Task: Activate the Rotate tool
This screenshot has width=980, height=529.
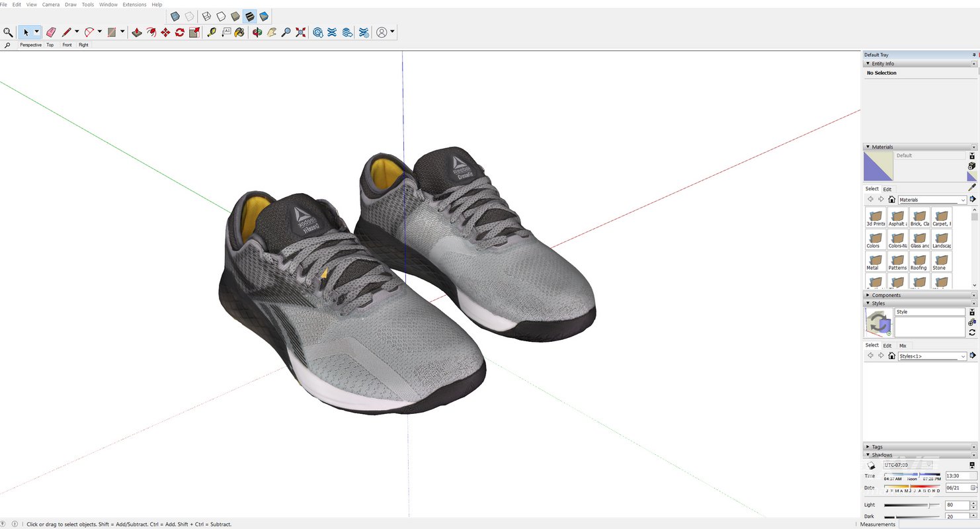Action: tap(179, 32)
